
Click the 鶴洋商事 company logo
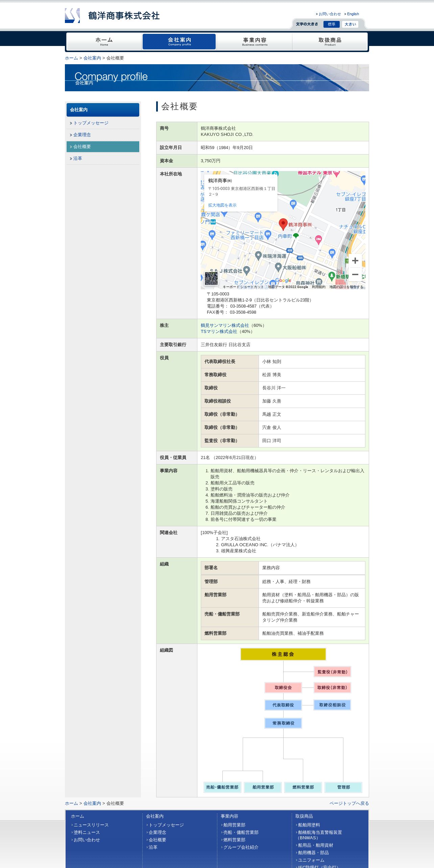point(112,16)
